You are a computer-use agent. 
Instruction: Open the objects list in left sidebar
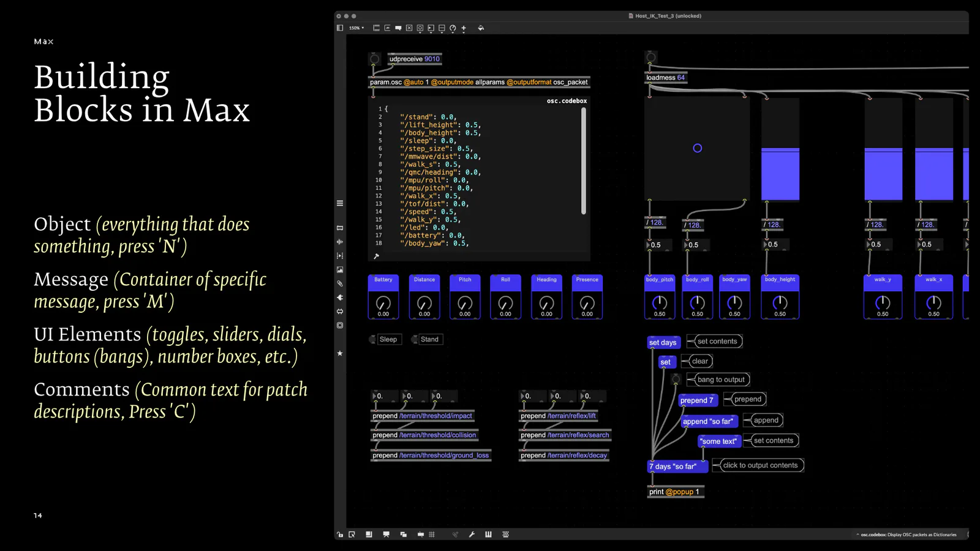tap(340, 228)
